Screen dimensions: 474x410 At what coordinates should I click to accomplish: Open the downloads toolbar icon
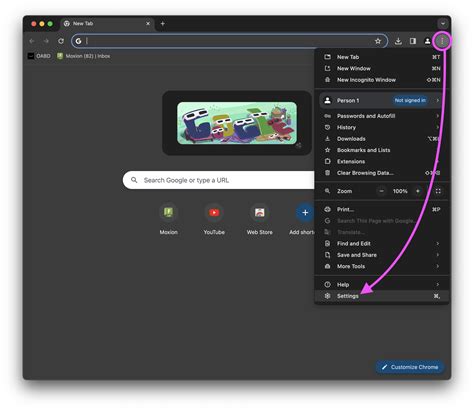pyautogui.click(x=398, y=41)
